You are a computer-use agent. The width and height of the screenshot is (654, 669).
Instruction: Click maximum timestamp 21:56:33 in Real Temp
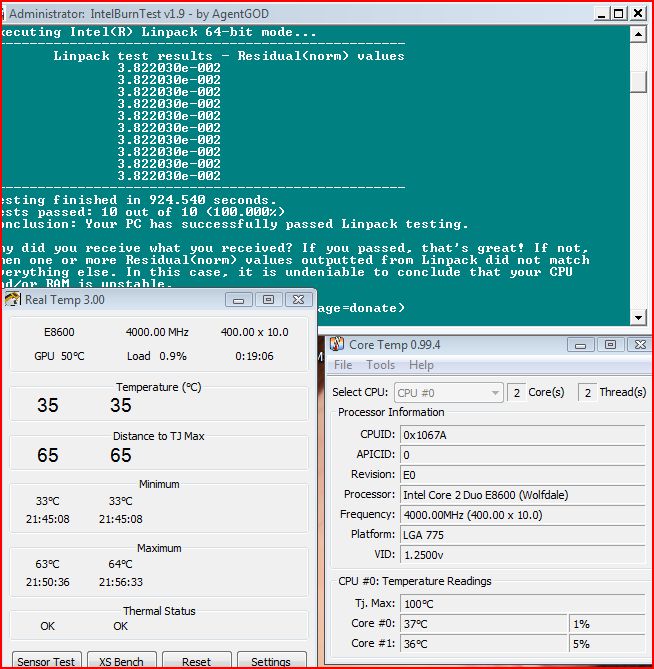pyautogui.click(x=121, y=582)
